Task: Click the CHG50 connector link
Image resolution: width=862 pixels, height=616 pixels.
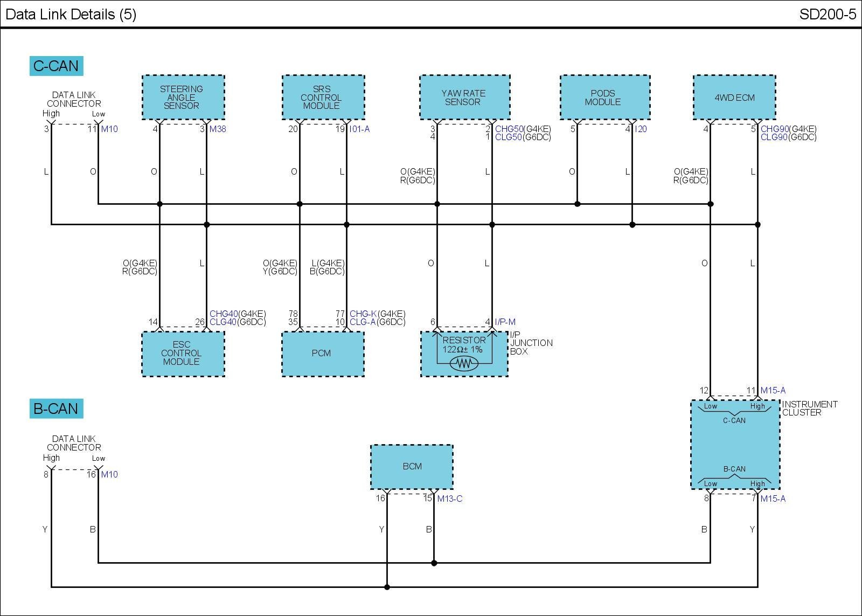Action: 509,129
